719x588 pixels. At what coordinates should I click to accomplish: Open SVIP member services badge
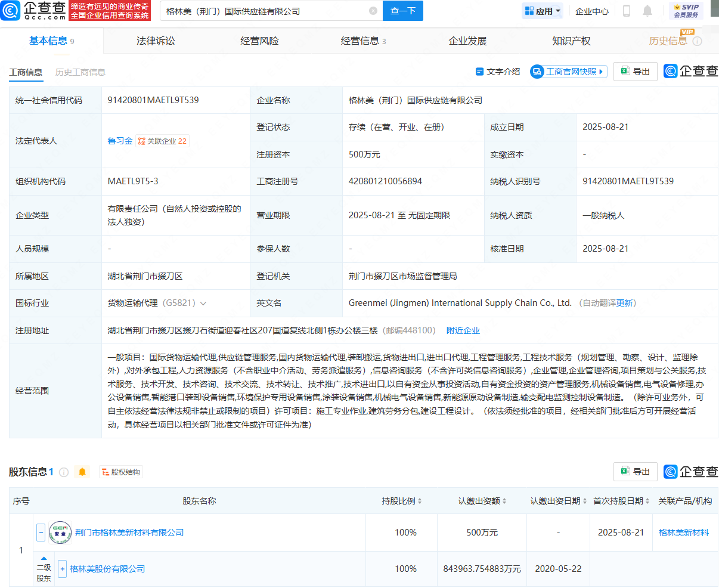686,11
